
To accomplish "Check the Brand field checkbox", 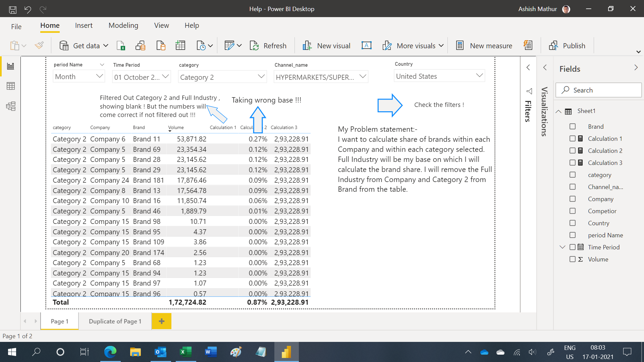I will (x=573, y=126).
